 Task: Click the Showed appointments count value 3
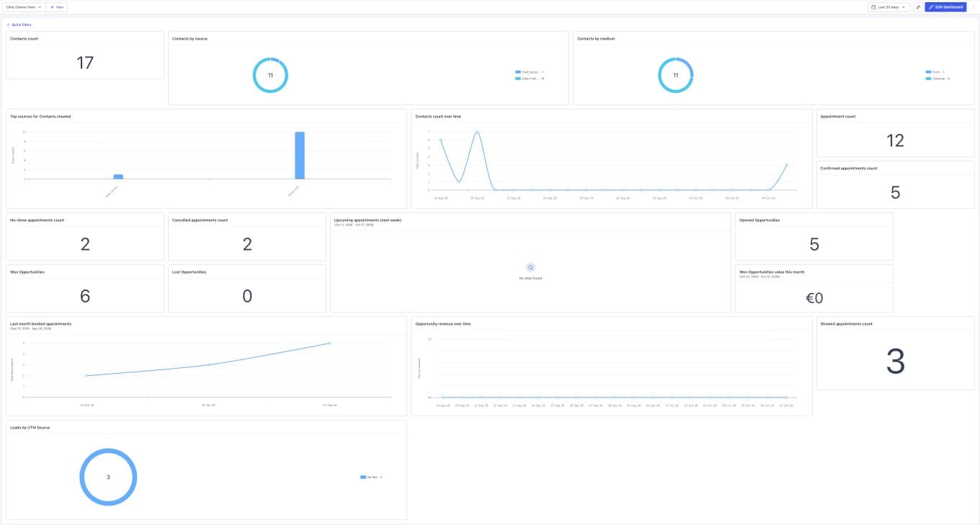[895, 362]
